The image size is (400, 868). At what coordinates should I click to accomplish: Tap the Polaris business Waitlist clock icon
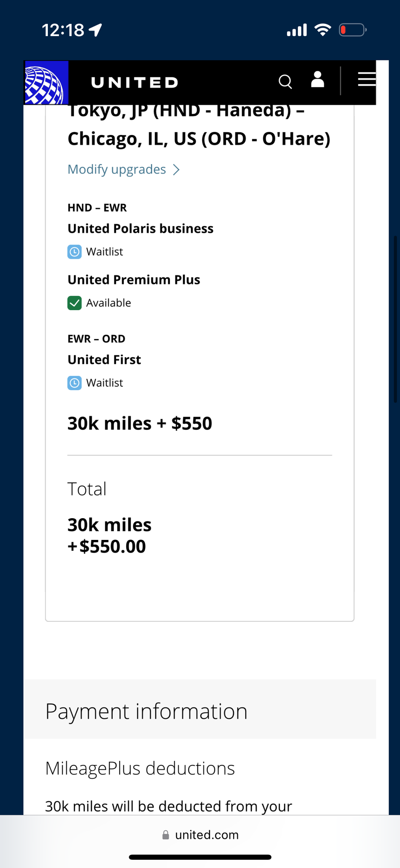[74, 252]
